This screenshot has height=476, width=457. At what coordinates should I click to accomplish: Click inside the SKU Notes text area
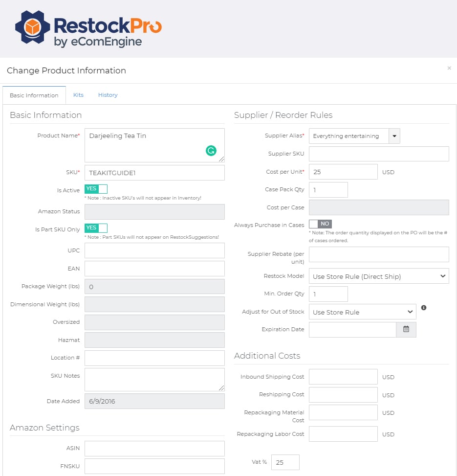155,379
